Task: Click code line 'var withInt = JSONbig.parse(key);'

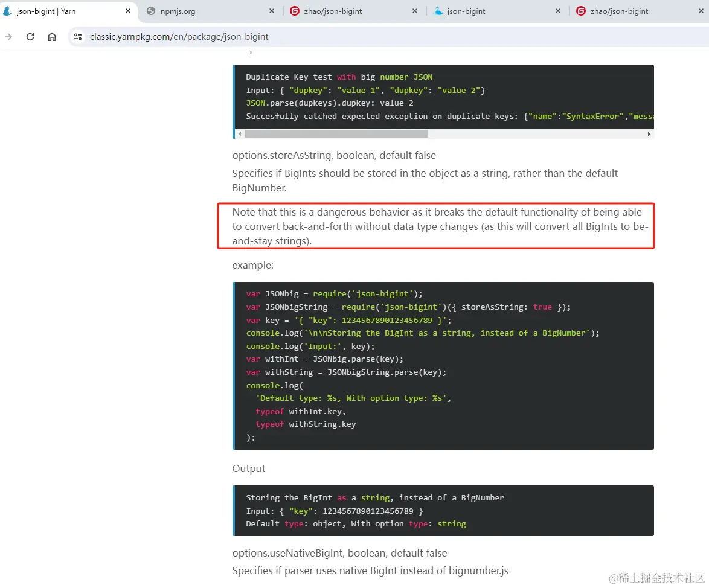Action: click(x=324, y=359)
